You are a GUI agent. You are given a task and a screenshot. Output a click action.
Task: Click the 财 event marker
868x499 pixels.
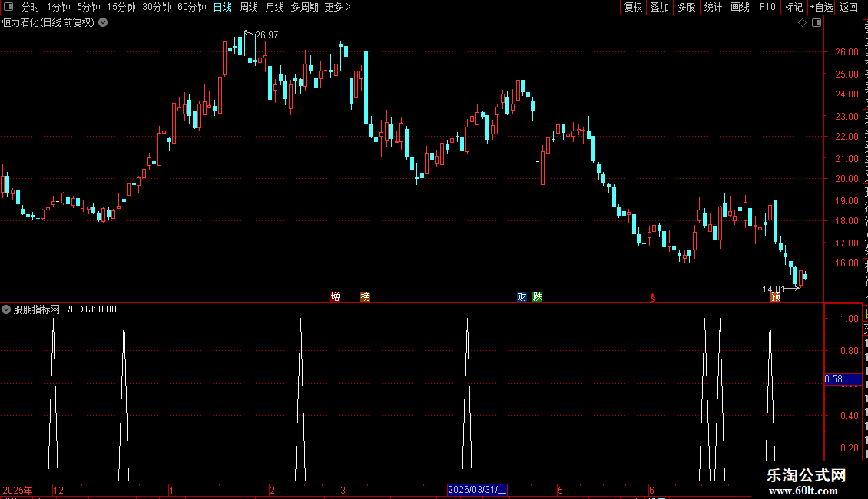pos(522,297)
